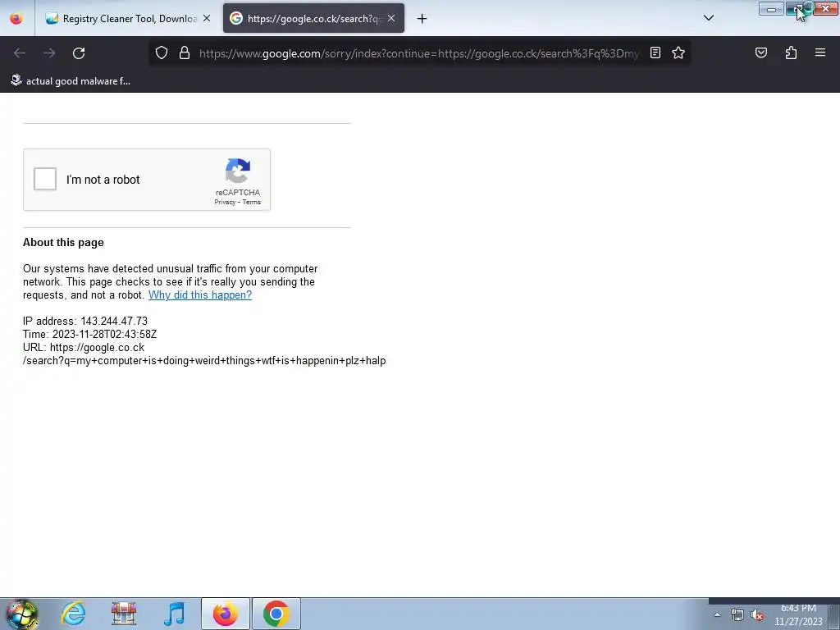
Task: Minimize the Firefox window
Action: [771, 9]
